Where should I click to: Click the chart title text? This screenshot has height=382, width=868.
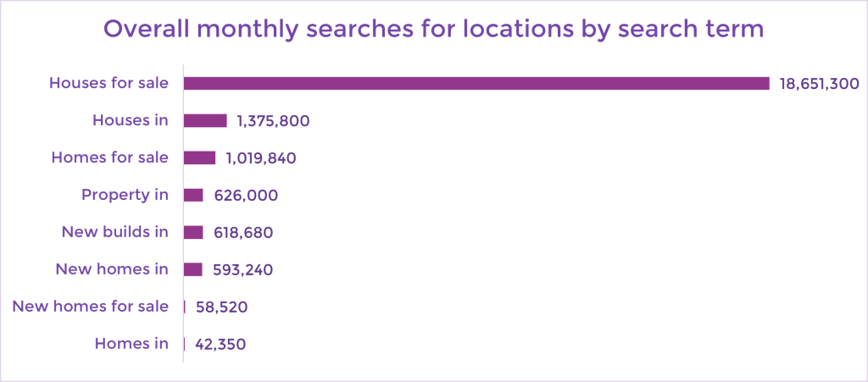[x=433, y=30]
